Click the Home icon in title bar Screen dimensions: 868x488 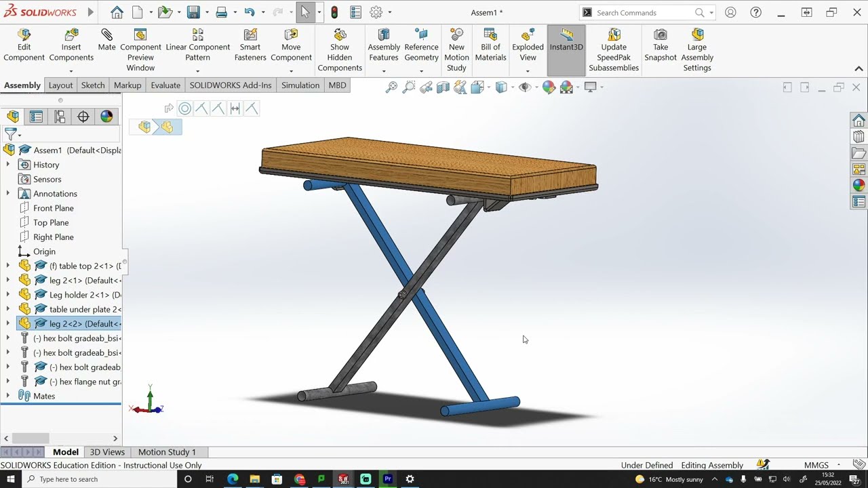click(x=117, y=12)
